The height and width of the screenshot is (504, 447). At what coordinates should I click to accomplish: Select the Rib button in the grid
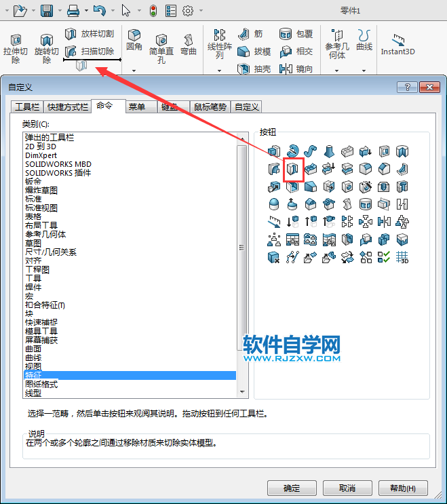click(402, 169)
